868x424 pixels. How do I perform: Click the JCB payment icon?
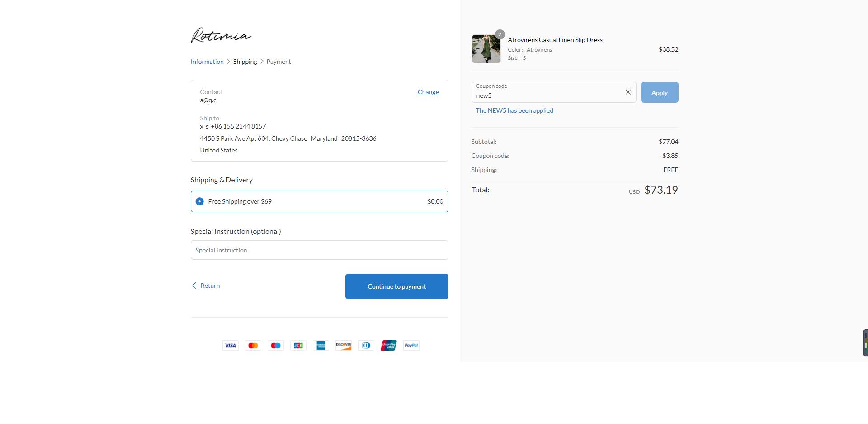click(298, 345)
